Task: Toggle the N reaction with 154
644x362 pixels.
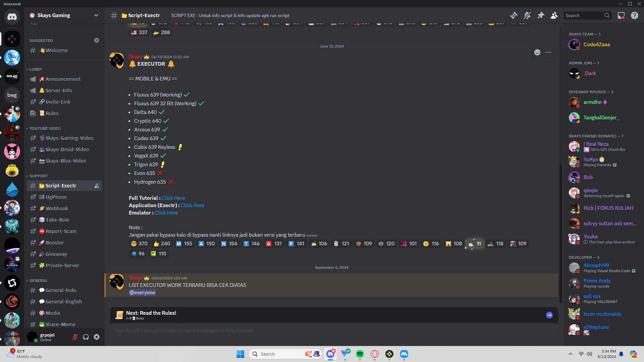Action: [229, 244]
